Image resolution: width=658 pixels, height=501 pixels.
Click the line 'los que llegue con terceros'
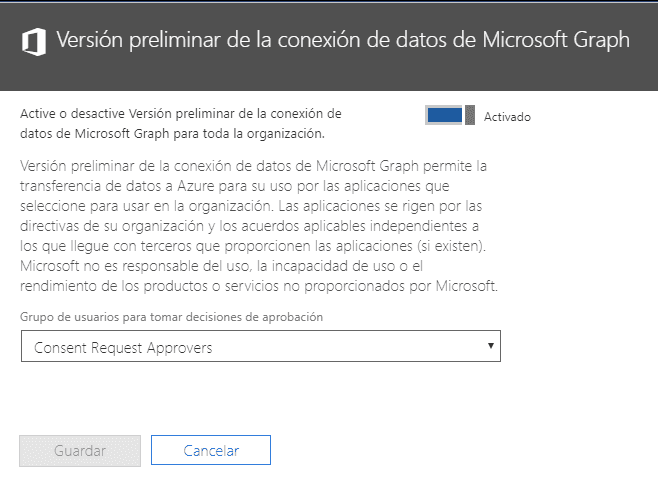pyautogui.click(x=253, y=246)
